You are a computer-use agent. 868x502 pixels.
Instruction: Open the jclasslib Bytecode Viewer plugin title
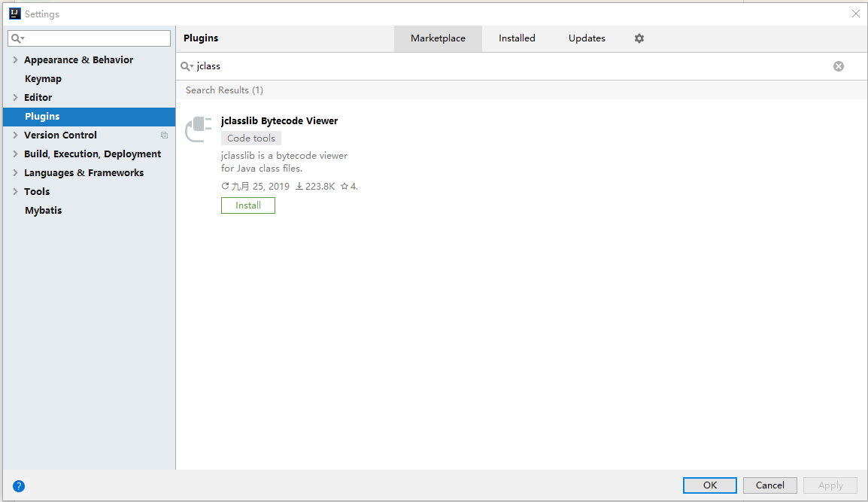coord(279,120)
